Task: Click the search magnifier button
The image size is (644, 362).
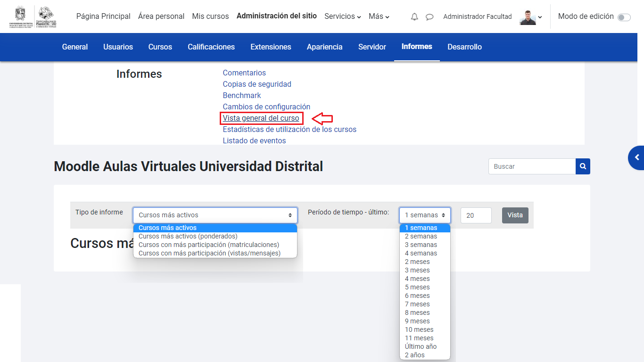Action: tap(583, 166)
